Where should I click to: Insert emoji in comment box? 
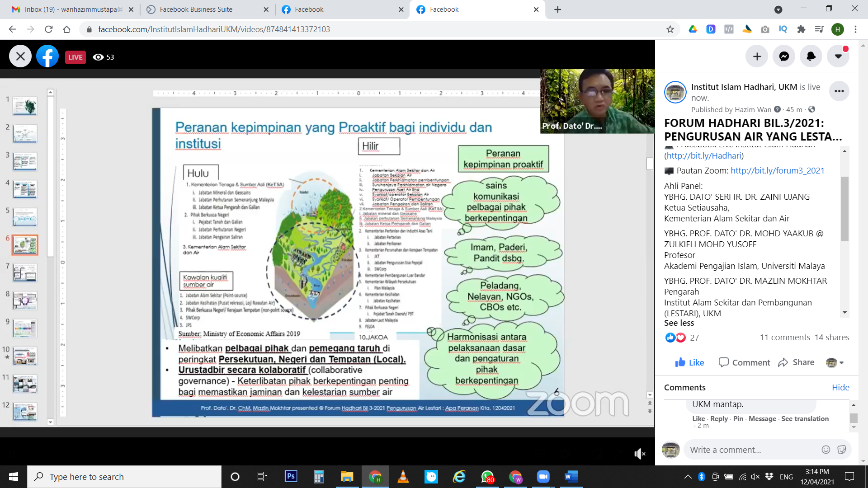[x=826, y=450]
